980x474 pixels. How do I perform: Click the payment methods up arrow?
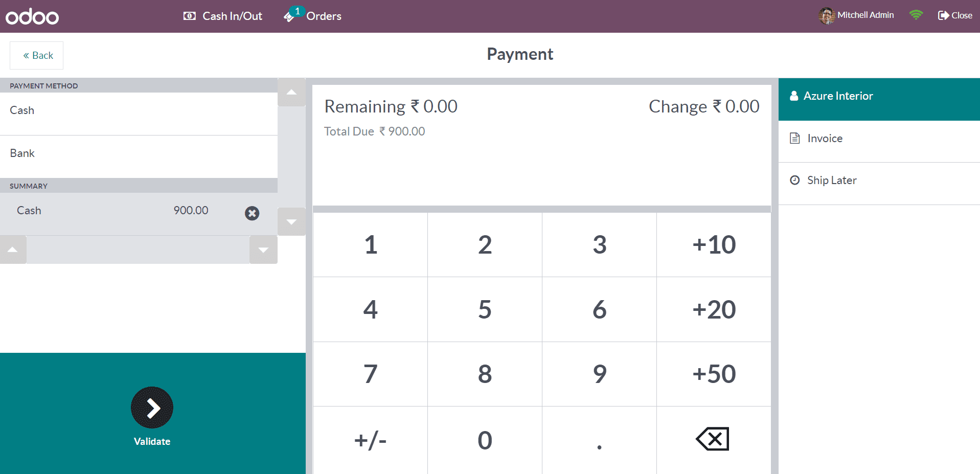pos(291,92)
